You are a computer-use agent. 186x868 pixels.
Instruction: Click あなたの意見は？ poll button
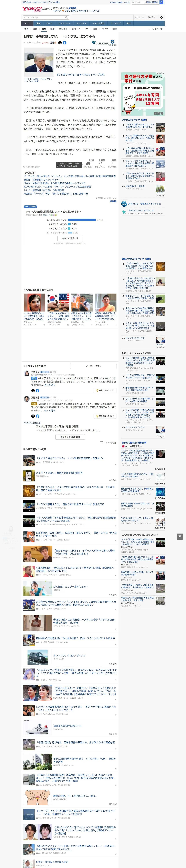(70, 238)
